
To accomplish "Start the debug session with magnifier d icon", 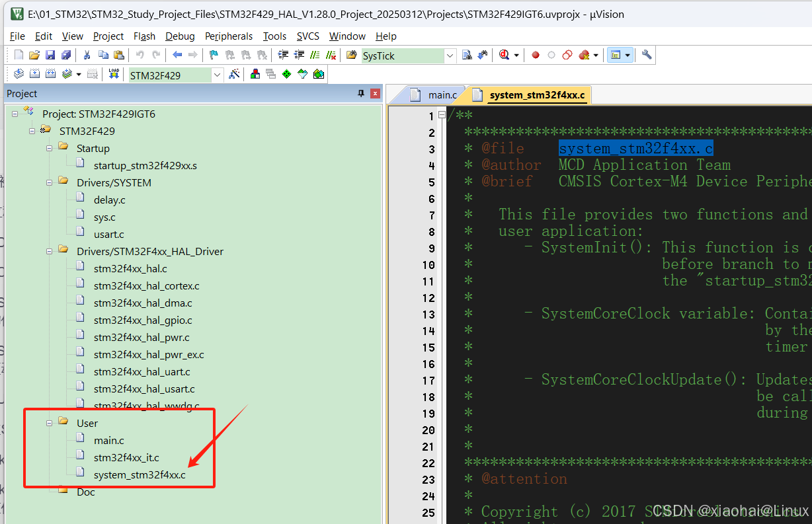I will click(x=505, y=56).
